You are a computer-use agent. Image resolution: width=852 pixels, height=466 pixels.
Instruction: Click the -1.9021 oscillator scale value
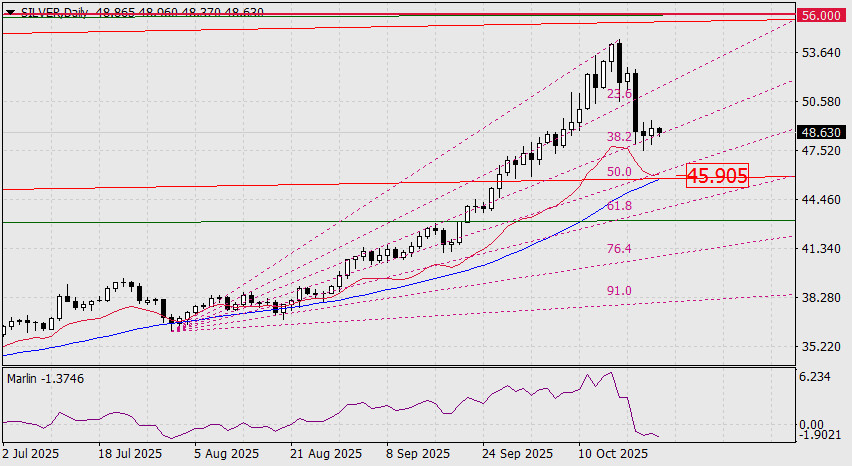pos(820,434)
